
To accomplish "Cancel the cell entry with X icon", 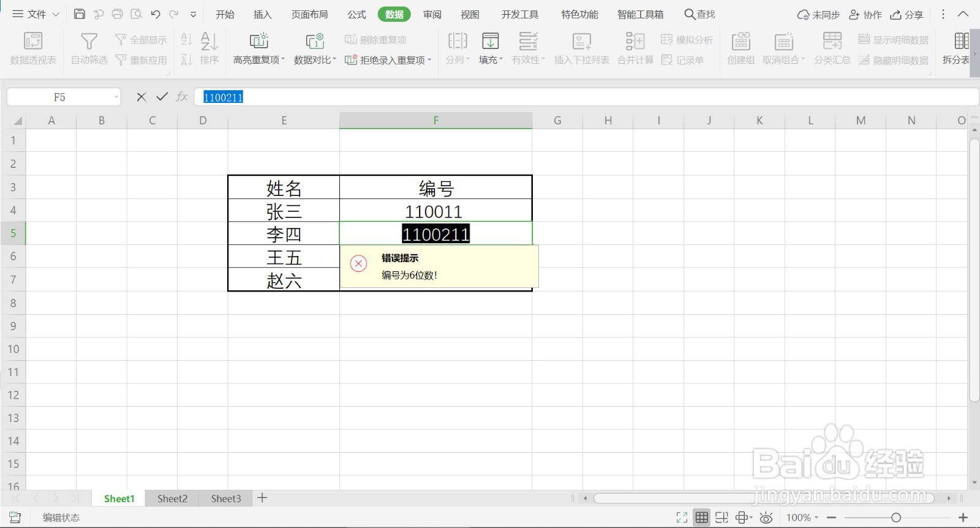I will pyautogui.click(x=141, y=97).
